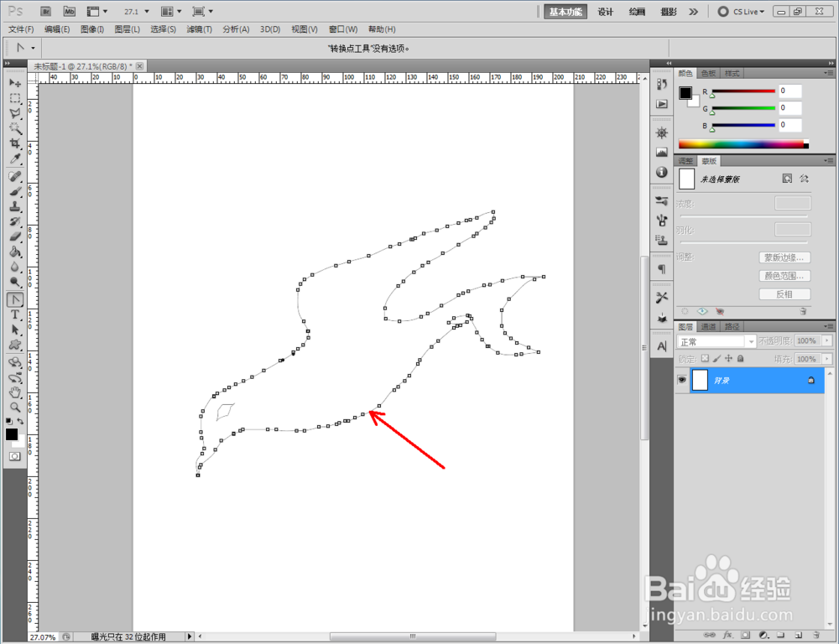Select the Crop tool
This screenshot has width=839, height=644.
pos(15,143)
